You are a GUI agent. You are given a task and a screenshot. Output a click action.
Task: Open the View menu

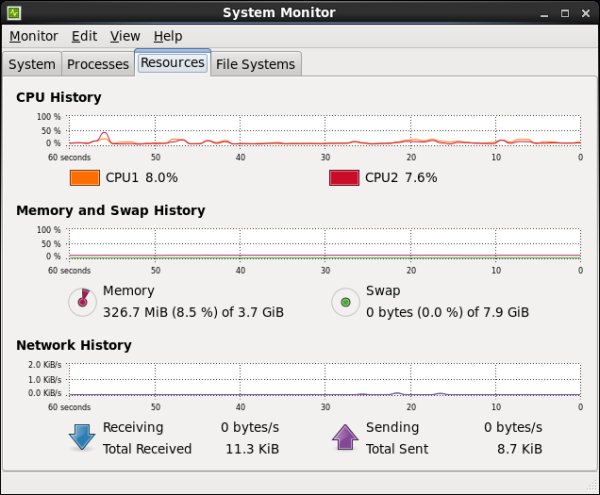point(125,36)
